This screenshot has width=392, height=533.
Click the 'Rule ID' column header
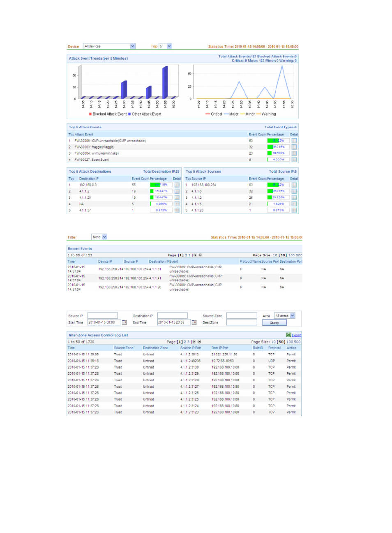(258, 348)
